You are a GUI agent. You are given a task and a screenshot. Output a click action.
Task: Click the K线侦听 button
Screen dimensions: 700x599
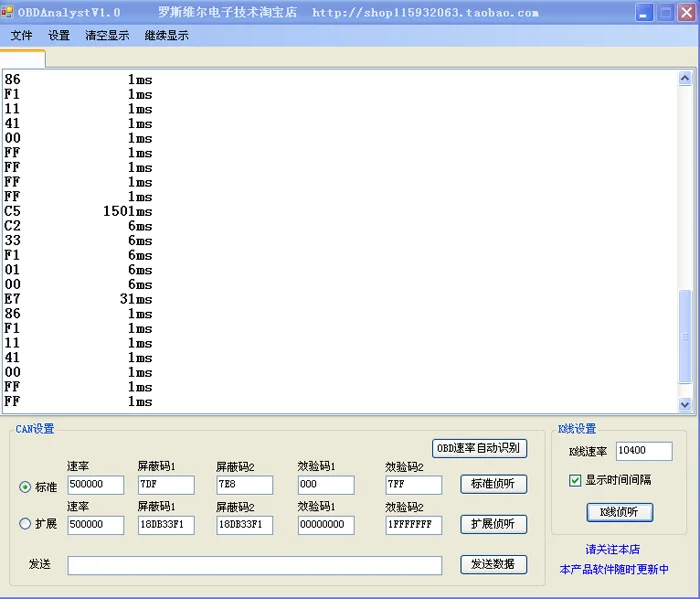coord(620,512)
